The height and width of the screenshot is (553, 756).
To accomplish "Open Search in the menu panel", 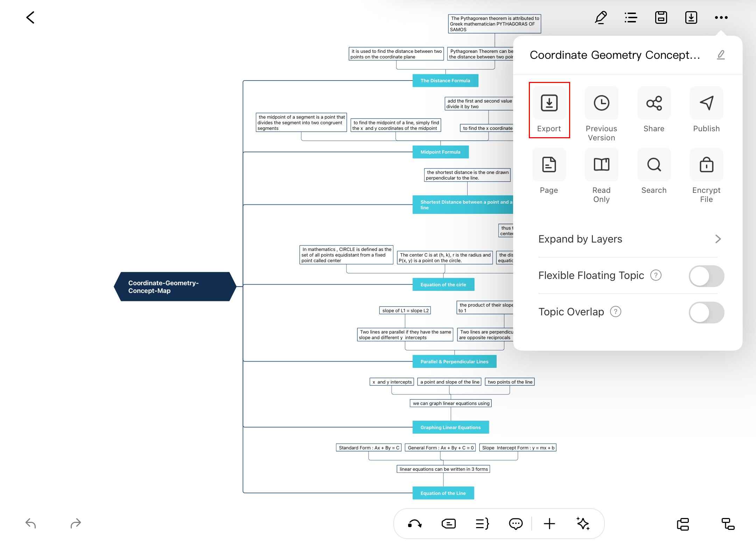I will 654,165.
